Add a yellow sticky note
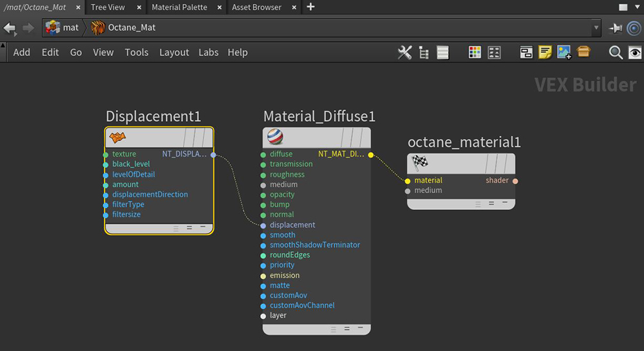This screenshot has height=351, width=644. pos(545,53)
